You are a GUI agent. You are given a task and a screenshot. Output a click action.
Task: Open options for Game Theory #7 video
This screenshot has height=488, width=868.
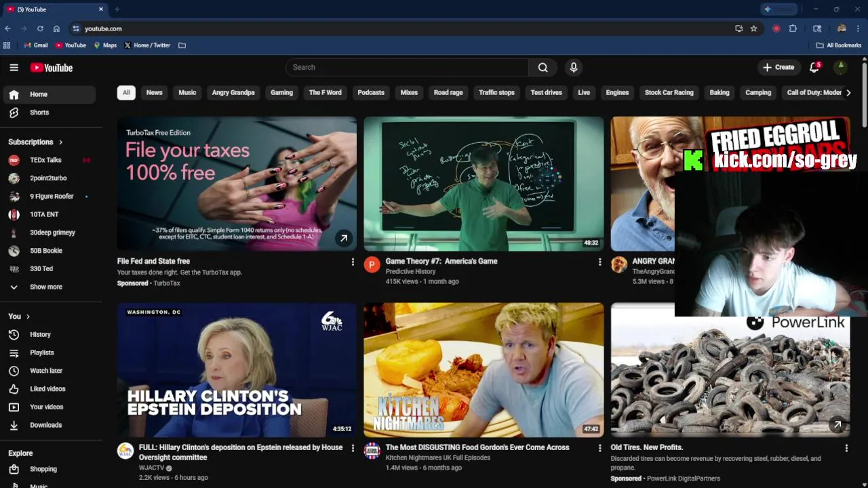tap(599, 262)
